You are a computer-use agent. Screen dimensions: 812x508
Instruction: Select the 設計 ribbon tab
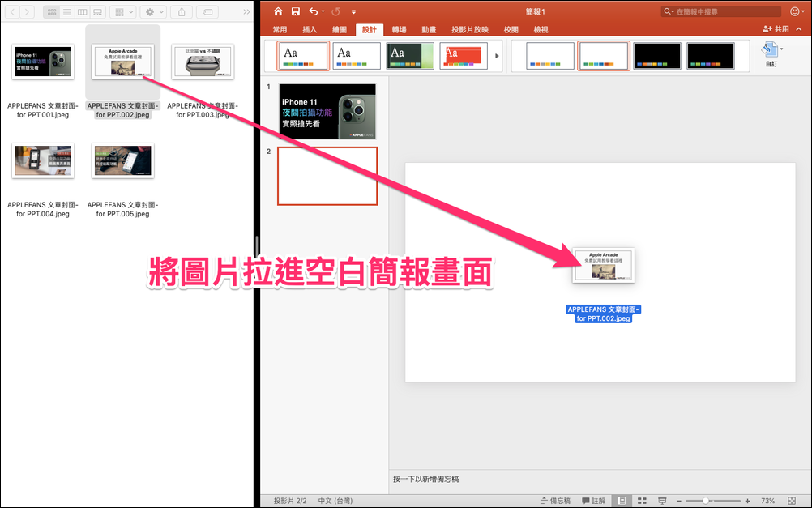click(370, 29)
